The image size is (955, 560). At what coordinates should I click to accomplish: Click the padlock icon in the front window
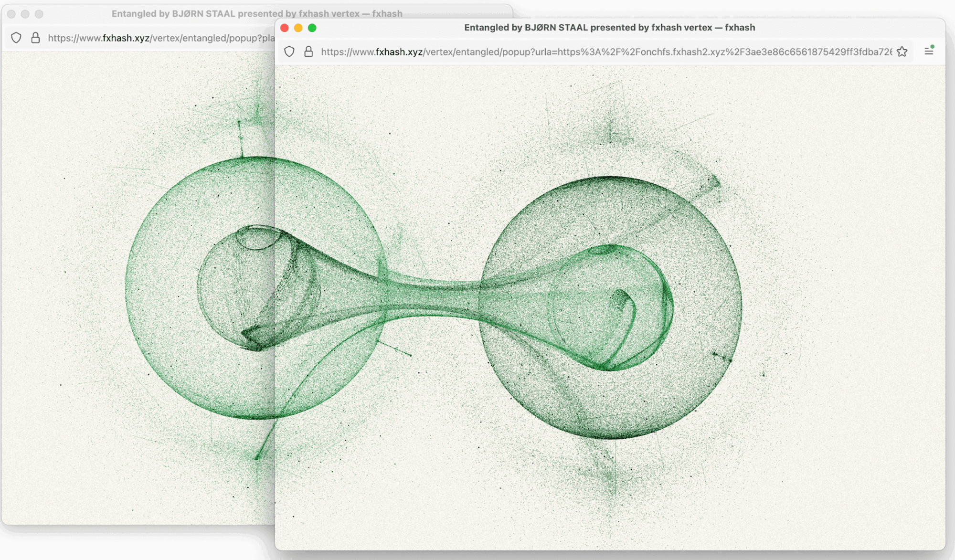click(308, 52)
